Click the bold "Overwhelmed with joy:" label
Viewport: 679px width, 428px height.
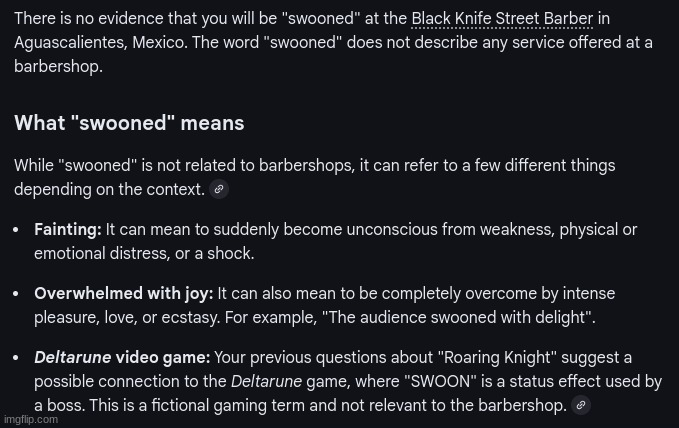click(123, 294)
